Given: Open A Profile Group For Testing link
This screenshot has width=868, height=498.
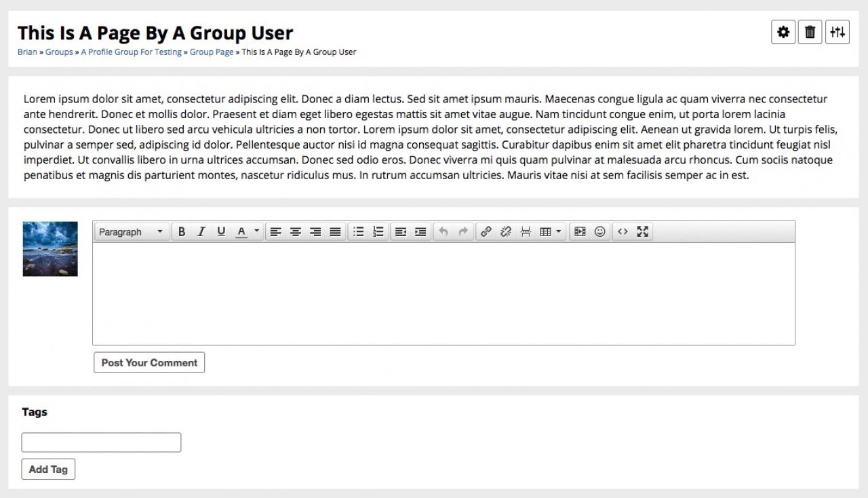Looking at the screenshot, I should [x=132, y=52].
